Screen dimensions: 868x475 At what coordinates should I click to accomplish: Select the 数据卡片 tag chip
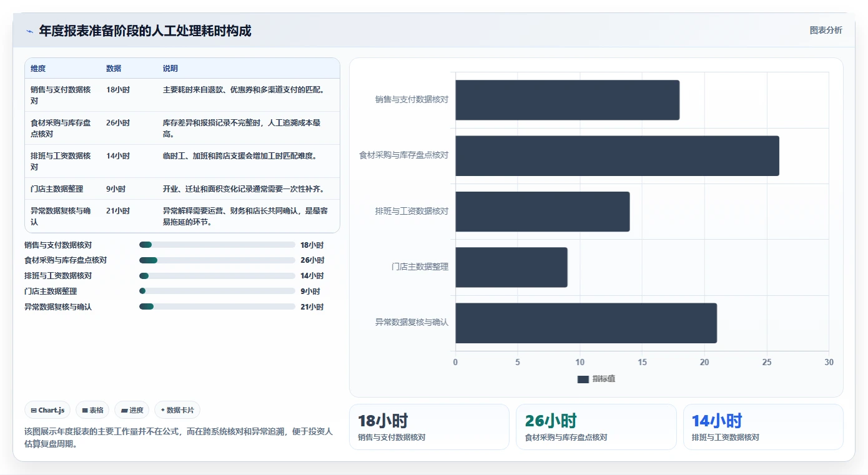pos(177,410)
